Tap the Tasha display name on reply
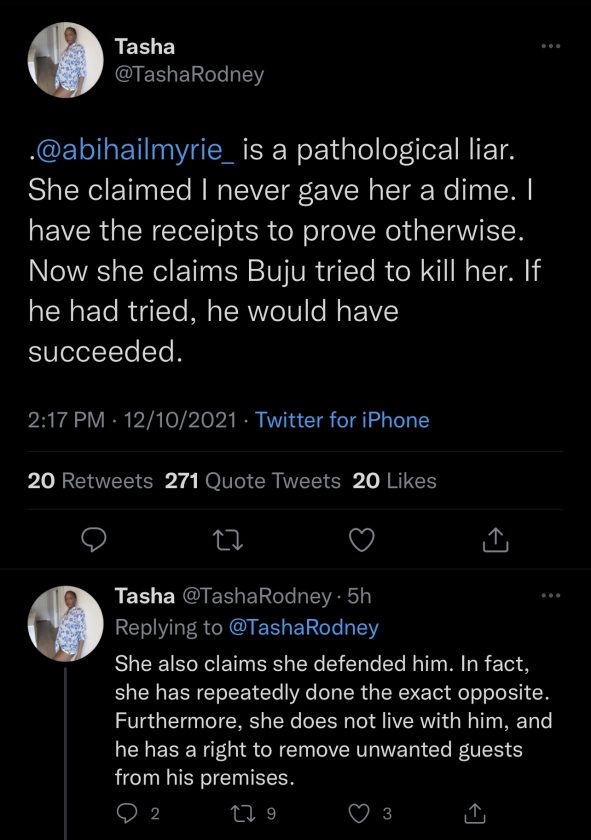The image size is (591, 840). pyautogui.click(x=145, y=596)
